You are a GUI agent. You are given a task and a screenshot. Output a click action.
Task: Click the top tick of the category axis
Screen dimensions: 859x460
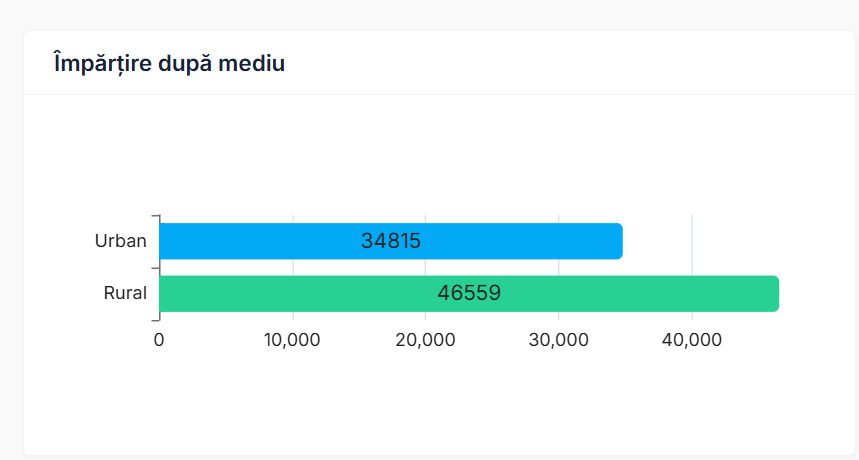pyautogui.click(x=155, y=215)
